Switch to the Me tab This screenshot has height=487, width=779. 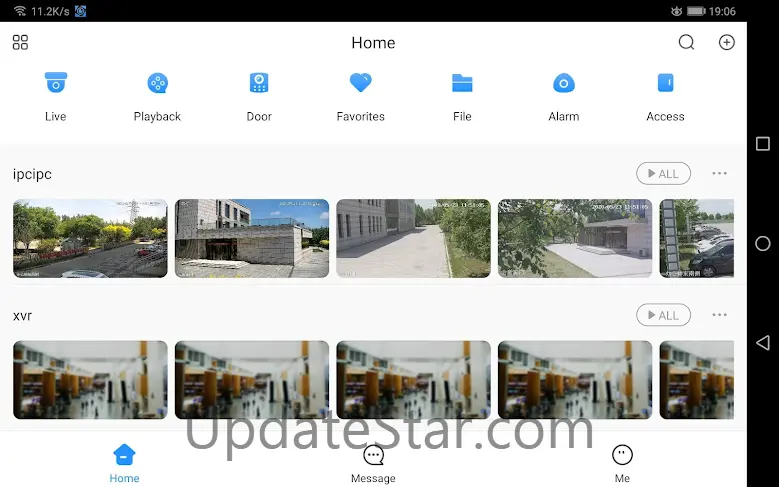click(622, 464)
